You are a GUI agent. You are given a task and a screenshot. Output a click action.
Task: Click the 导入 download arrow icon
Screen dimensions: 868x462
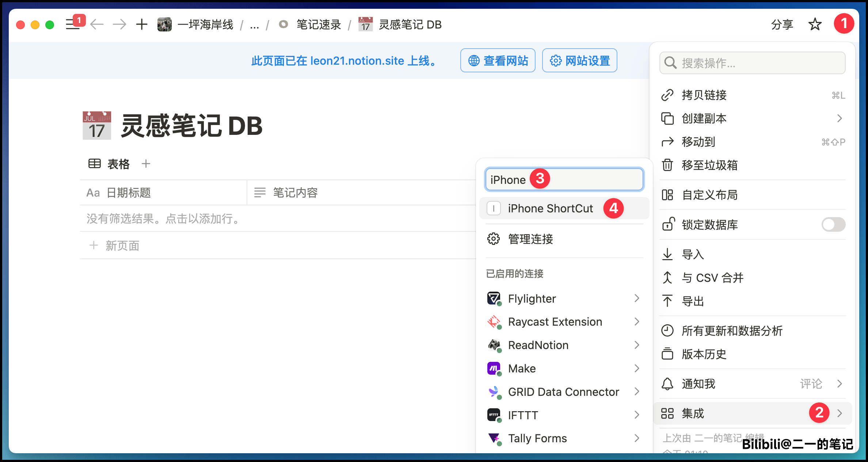[x=667, y=254]
